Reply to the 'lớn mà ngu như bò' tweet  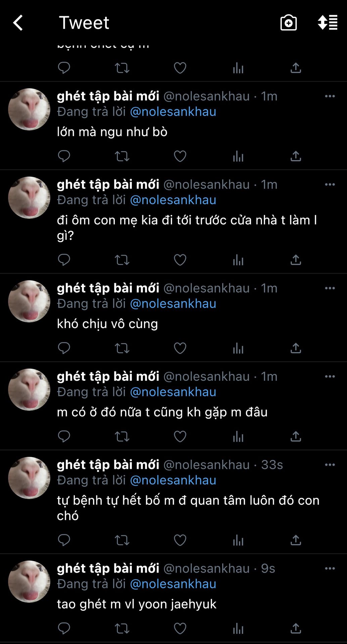[64, 156]
